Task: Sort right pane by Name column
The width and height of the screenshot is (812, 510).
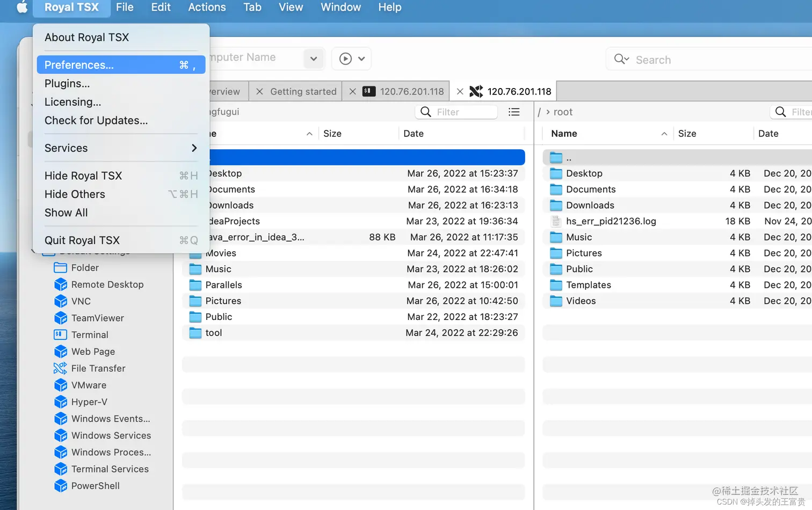Action: pyautogui.click(x=608, y=134)
